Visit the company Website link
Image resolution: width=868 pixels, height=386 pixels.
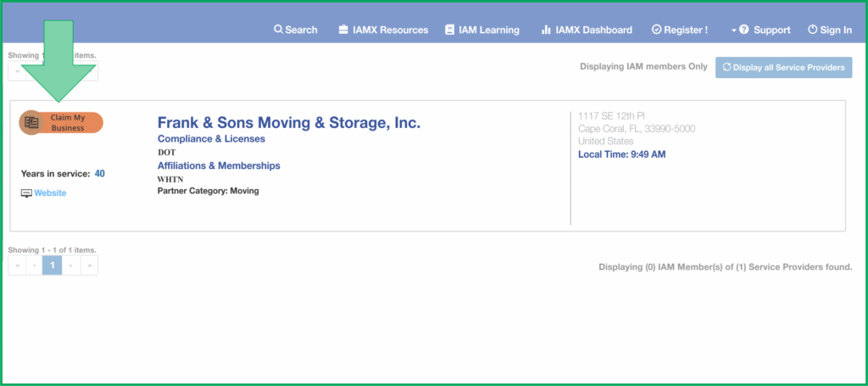click(x=50, y=193)
